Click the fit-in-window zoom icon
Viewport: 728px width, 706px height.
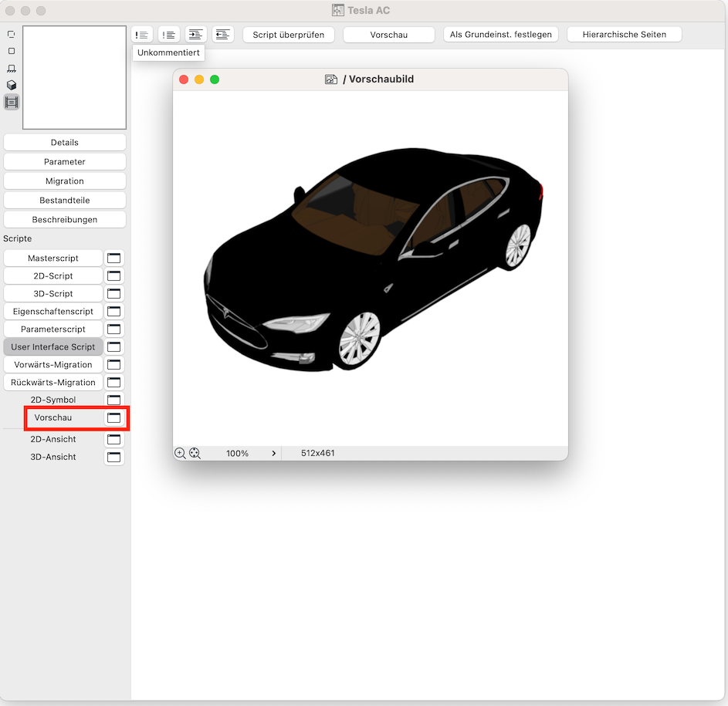[195, 454]
